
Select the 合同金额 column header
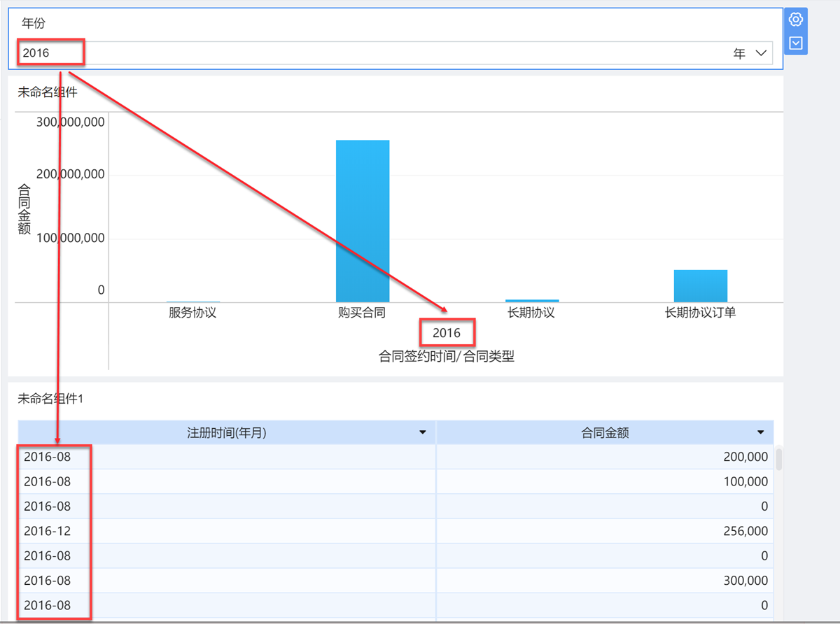[605, 432]
